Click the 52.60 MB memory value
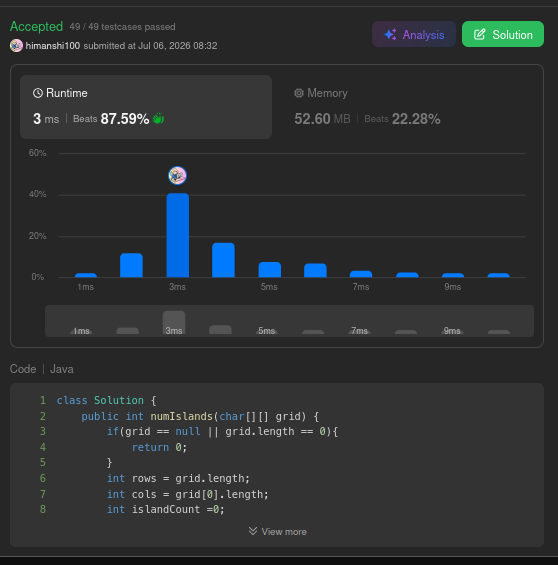The width and height of the screenshot is (558, 565). pos(322,119)
